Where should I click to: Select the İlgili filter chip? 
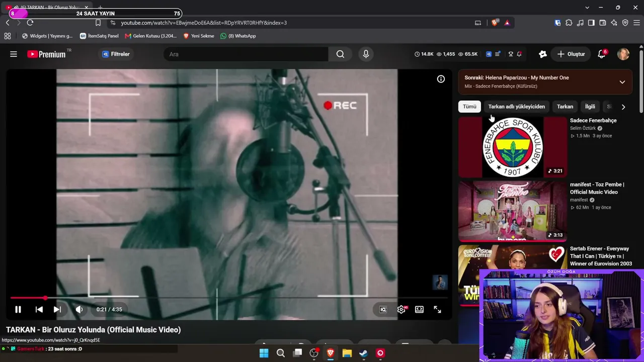pyautogui.click(x=590, y=107)
